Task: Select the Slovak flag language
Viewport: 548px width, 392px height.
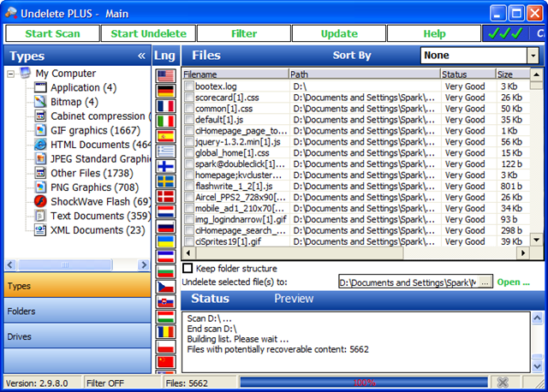Action: point(165,302)
